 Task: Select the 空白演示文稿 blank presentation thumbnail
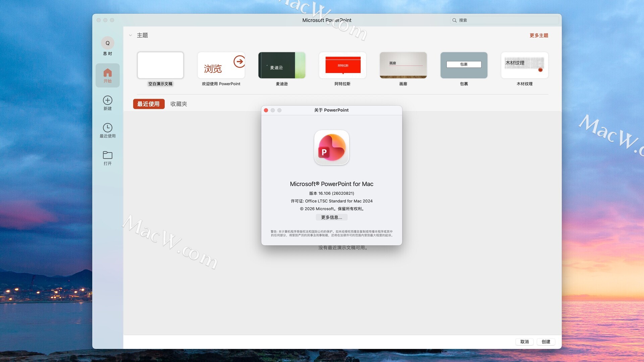(x=160, y=65)
